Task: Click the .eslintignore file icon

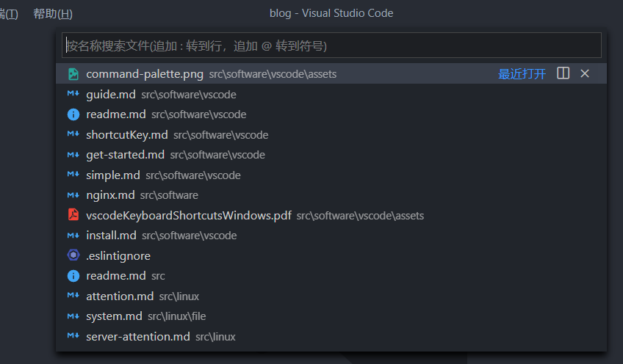Action: click(73, 255)
